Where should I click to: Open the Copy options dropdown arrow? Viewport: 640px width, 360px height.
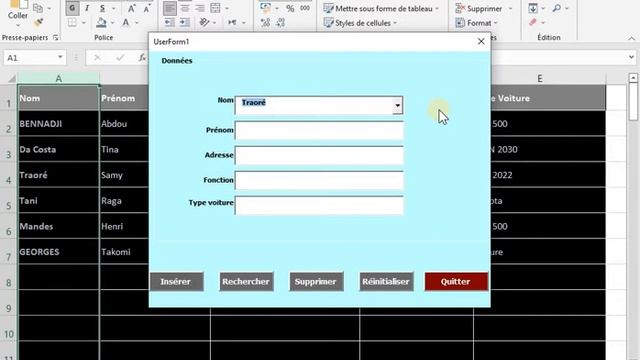point(49,8)
